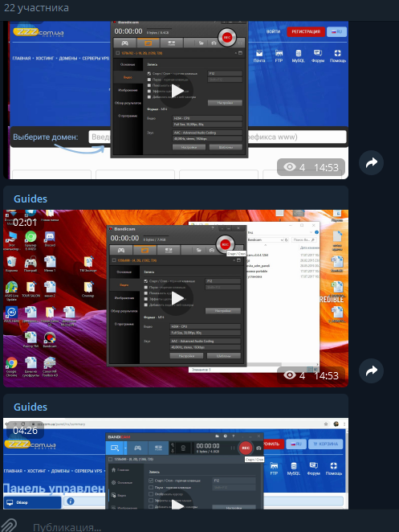Open the Guides name above the 02:01 video

31,198
